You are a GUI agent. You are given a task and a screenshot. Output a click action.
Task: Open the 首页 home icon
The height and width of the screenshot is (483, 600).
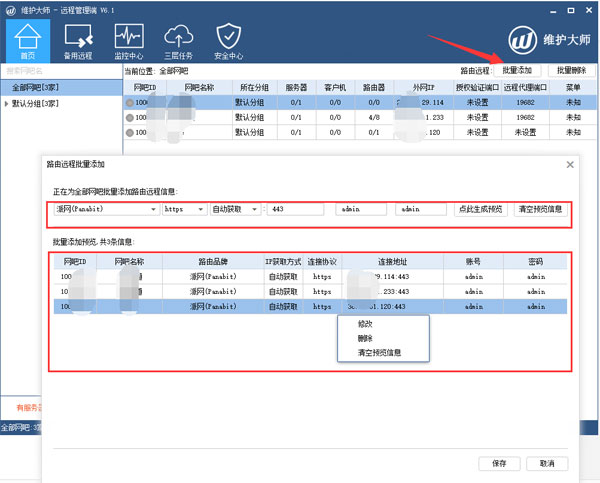point(28,41)
